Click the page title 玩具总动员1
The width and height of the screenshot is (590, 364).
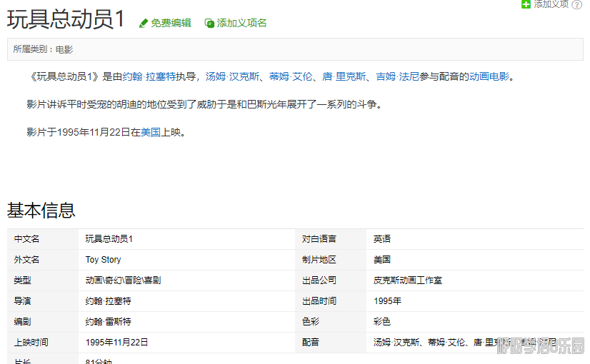click(66, 19)
